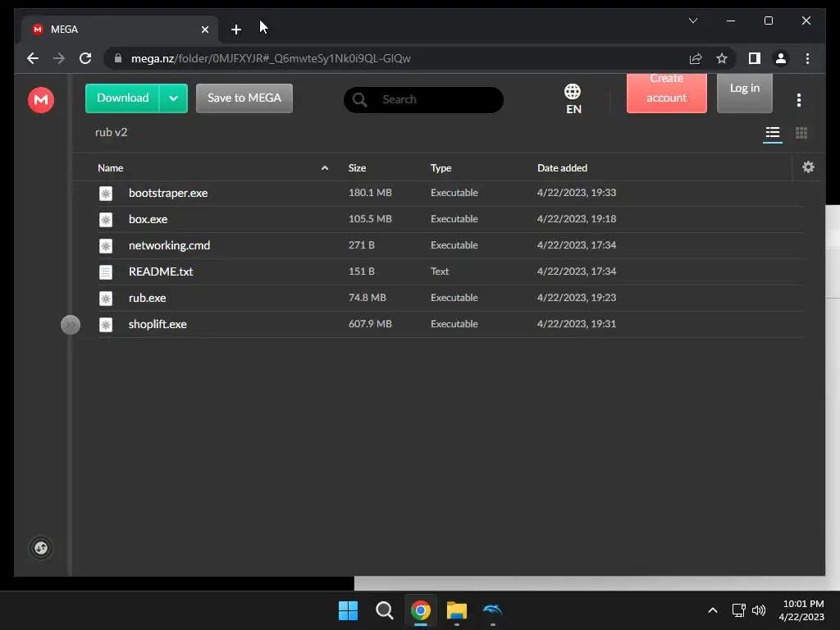Open the EN language selector
840x630 pixels.
point(573,99)
